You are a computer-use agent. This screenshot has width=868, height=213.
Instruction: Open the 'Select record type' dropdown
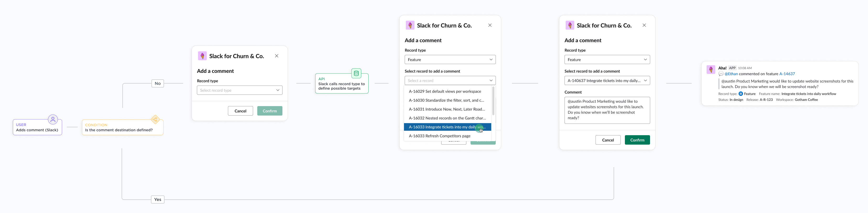[239, 90]
